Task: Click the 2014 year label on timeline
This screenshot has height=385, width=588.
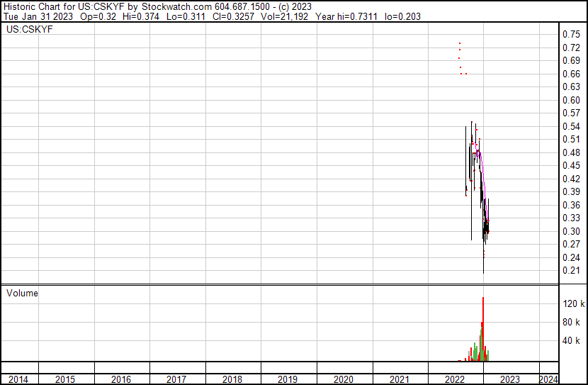Action: [x=18, y=379]
